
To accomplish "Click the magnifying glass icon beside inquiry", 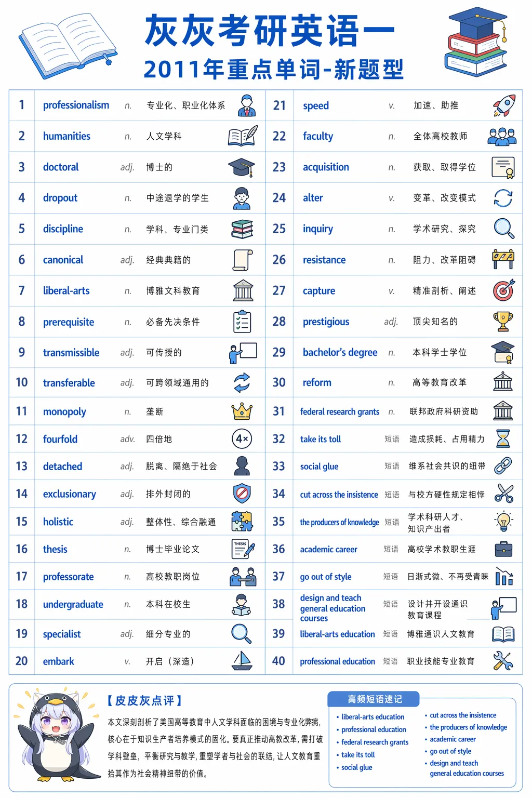I will click(504, 229).
